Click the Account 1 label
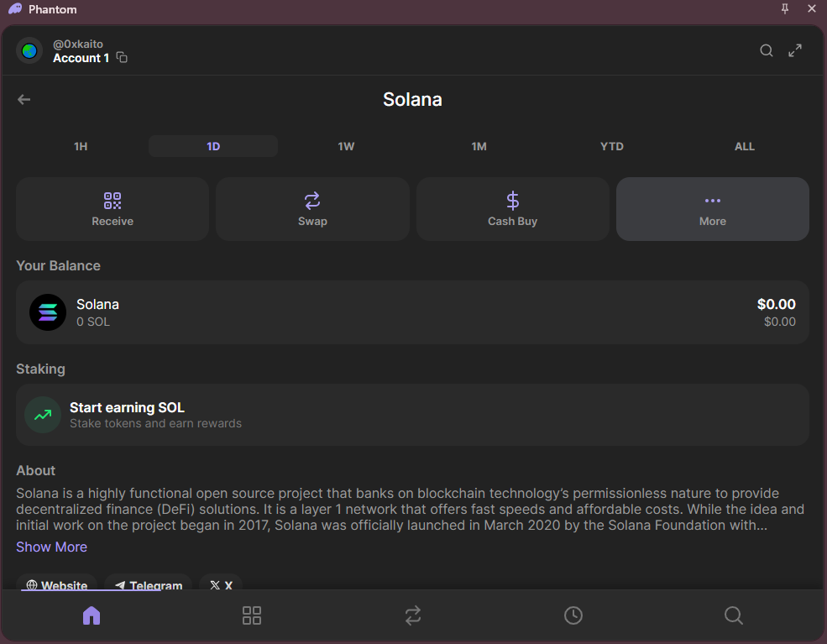827x644 pixels. (x=81, y=58)
